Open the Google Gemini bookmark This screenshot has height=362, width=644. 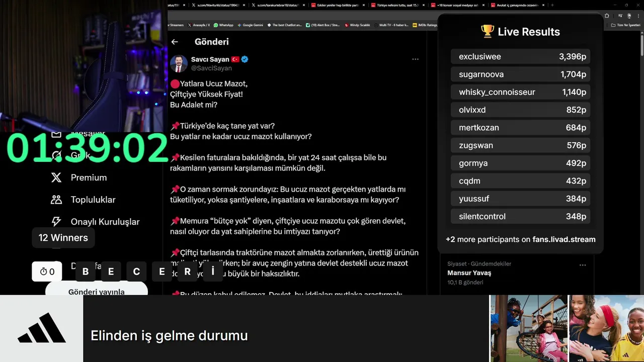(x=250, y=25)
